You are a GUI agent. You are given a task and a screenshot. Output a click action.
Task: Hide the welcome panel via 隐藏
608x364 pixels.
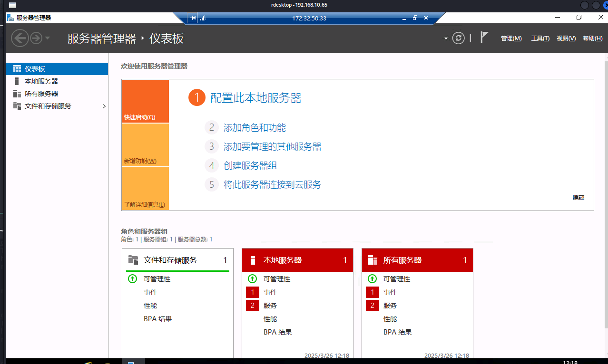pos(578,197)
